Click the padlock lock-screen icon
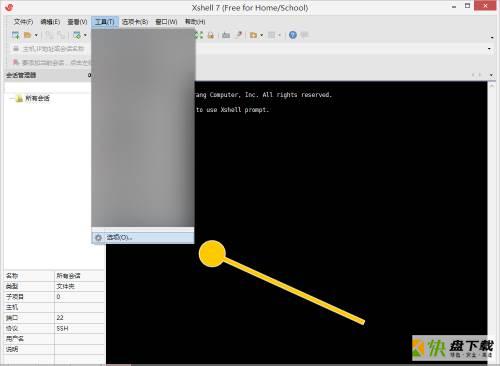The height and width of the screenshot is (366, 500). pos(211,35)
